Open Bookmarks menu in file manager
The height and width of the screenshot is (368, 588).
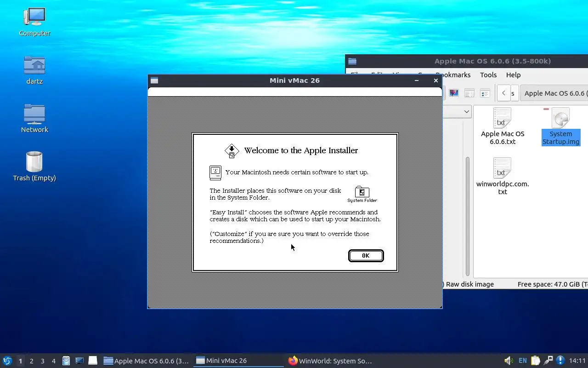pos(453,75)
